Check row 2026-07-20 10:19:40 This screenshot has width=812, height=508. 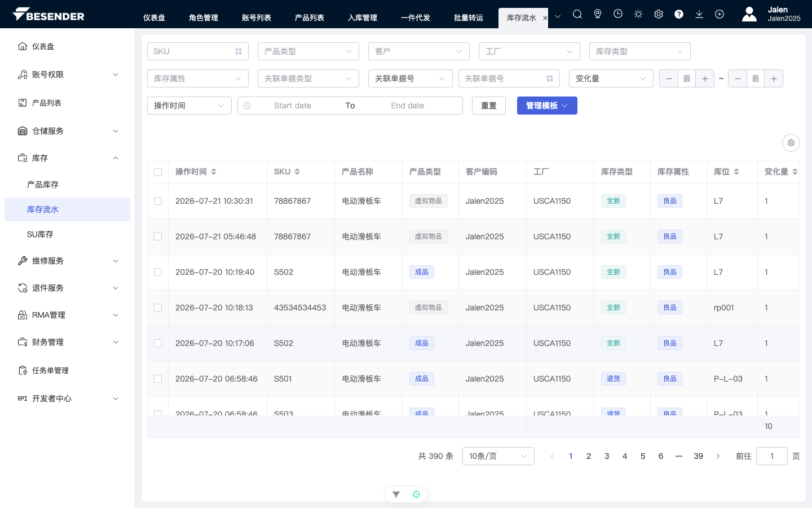158,272
